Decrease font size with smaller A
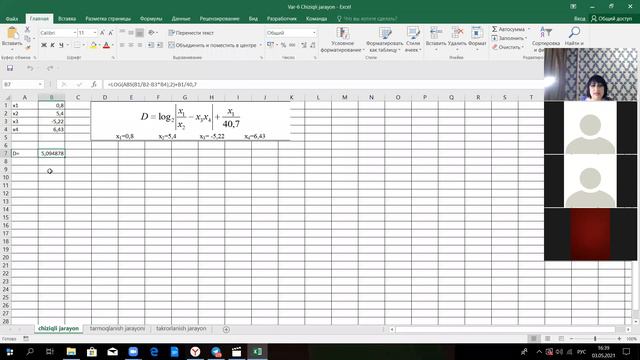Screen dimensions: 640x360 (111, 33)
